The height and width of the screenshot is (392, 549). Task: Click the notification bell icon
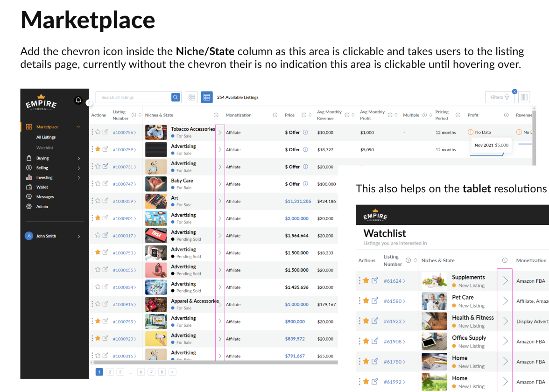78,100
